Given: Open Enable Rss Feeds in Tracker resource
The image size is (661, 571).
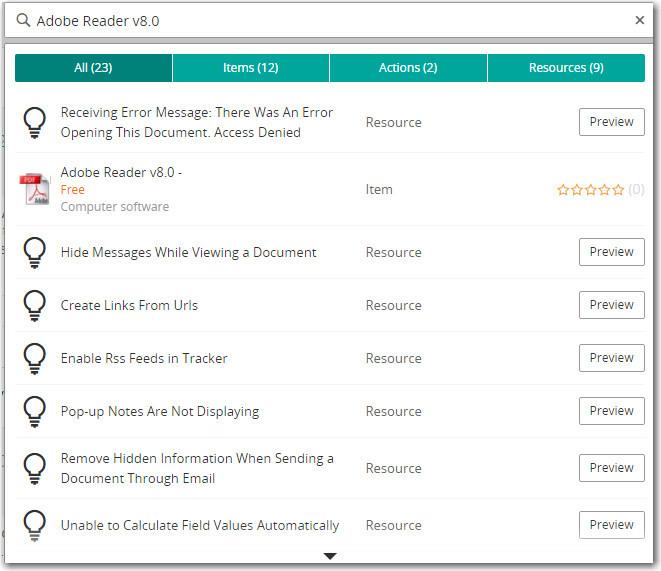Looking at the screenshot, I should (x=144, y=358).
